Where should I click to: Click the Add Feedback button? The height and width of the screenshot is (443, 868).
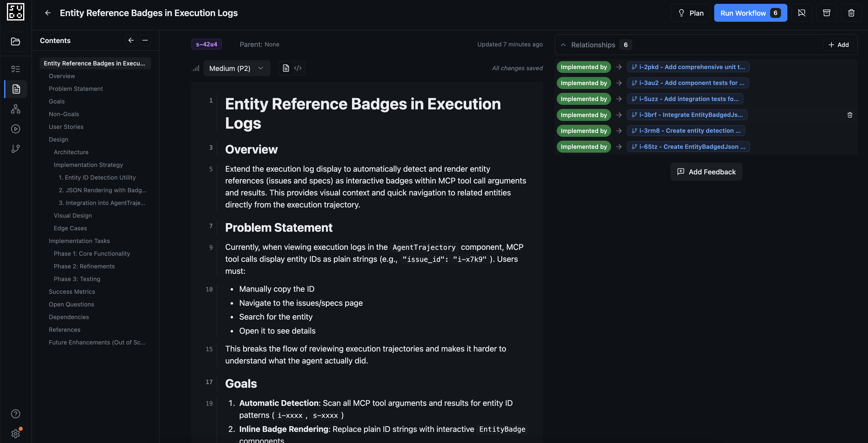pos(706,171)
